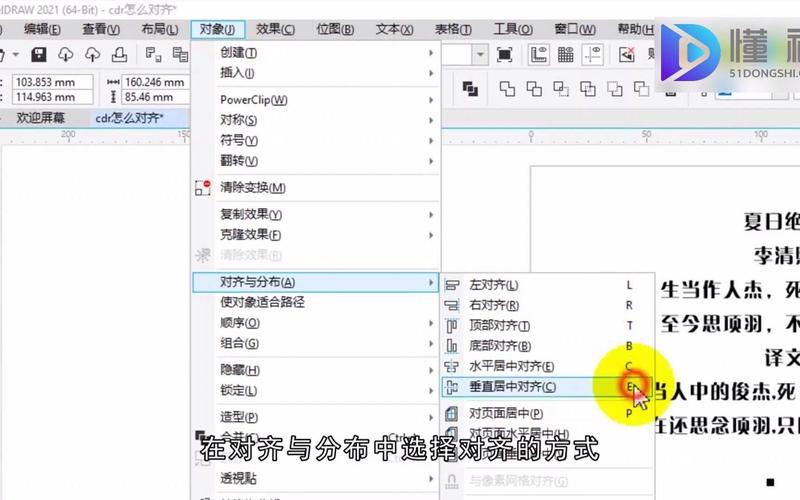
Task: Switch to the cdr怎么对齐 document tab
Action: [129, 118]
